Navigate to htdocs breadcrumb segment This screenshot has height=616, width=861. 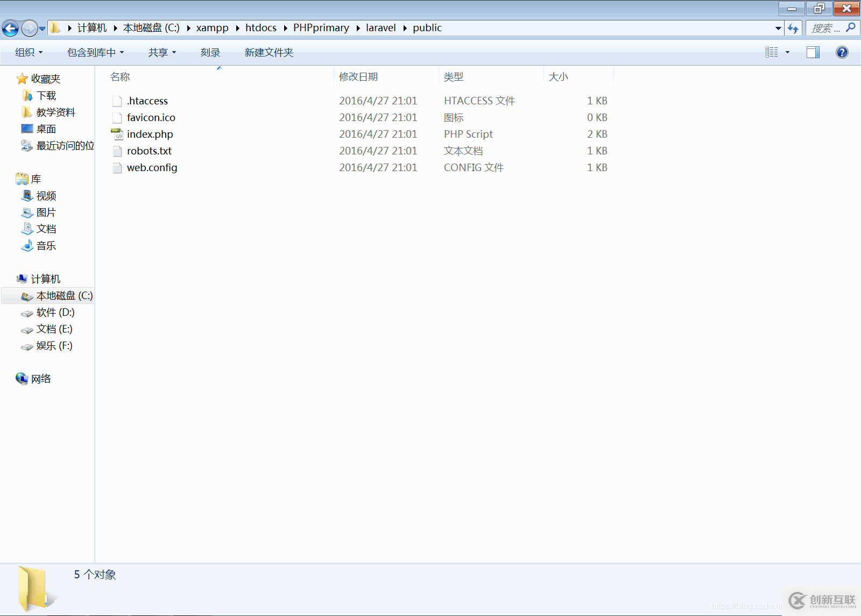pos(261,28)
